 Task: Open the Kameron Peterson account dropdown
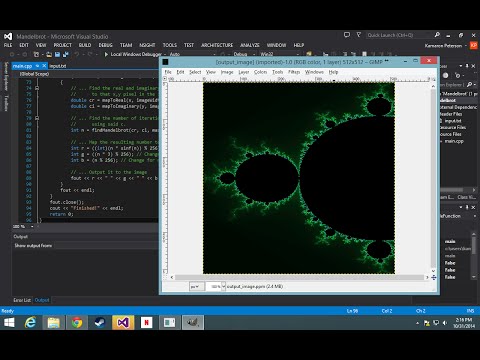445,46
